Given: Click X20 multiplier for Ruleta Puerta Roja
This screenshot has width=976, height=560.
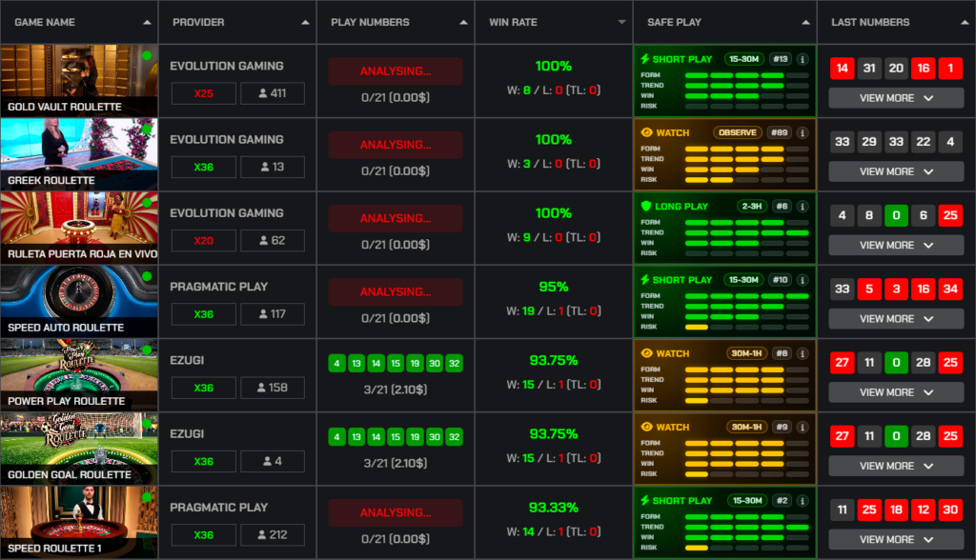Looking at the screenshot, I should click(204, 241).
